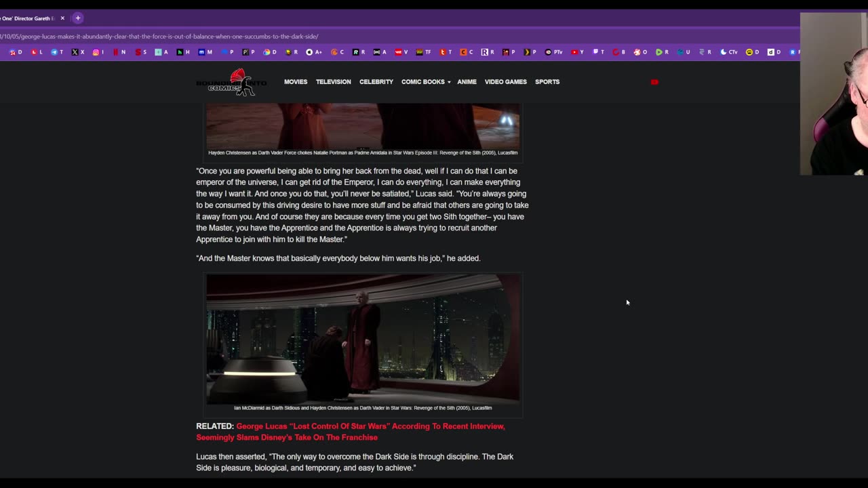
Task: Open the Movies menu item
Action: click(x=296, y=82)
